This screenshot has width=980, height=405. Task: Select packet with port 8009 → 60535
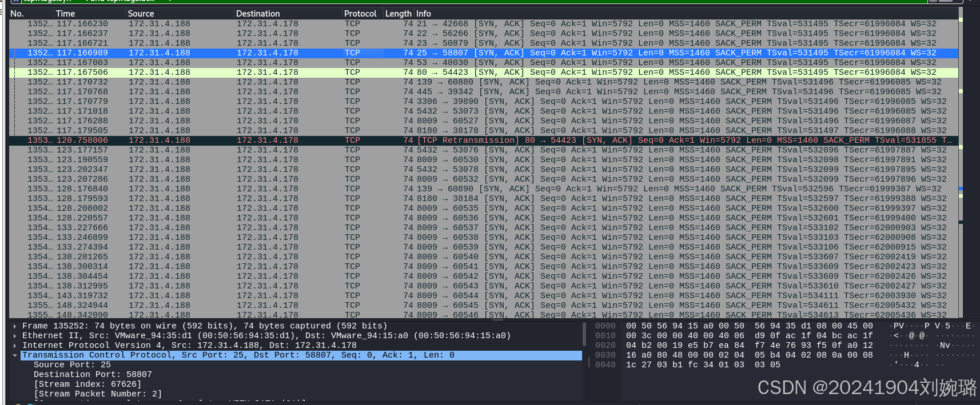484,208
